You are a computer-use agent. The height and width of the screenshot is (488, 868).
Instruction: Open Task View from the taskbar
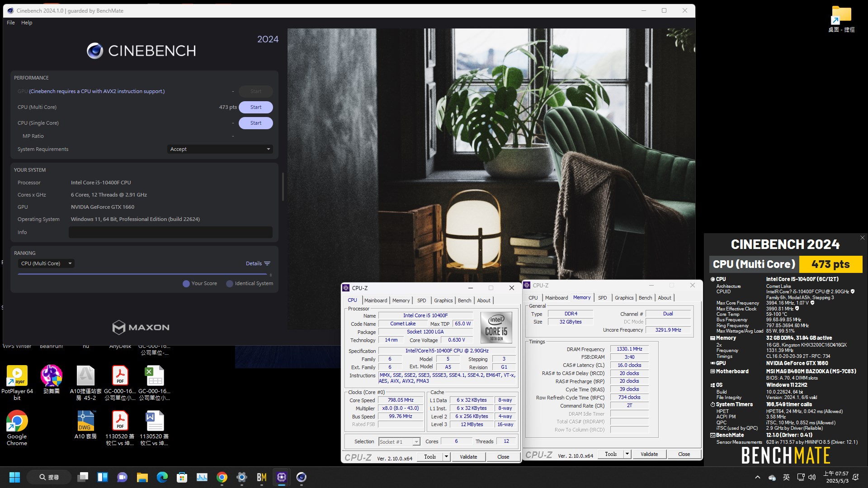click(83, 477)
